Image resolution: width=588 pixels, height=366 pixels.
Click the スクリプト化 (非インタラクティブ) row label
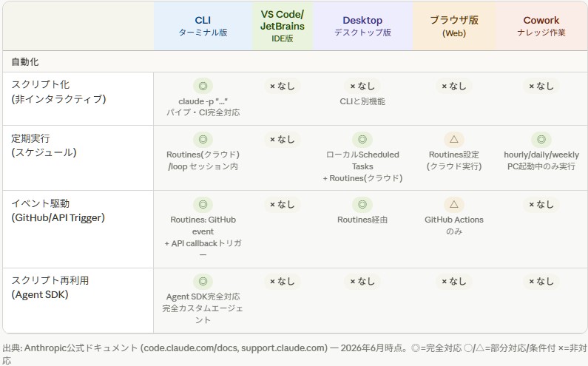58,92
